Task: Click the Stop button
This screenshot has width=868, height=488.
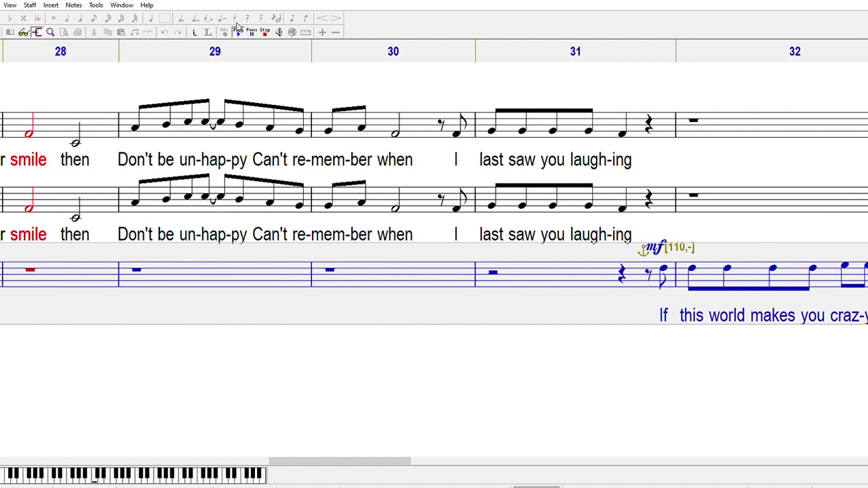Action: point(265,32)
